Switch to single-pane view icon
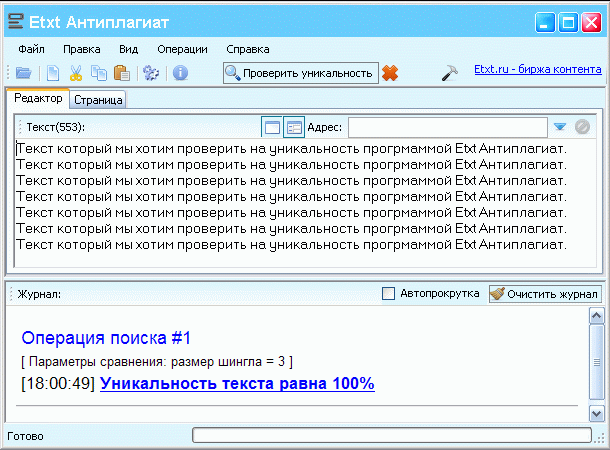 pyautogui.click(x=272, y=127)
